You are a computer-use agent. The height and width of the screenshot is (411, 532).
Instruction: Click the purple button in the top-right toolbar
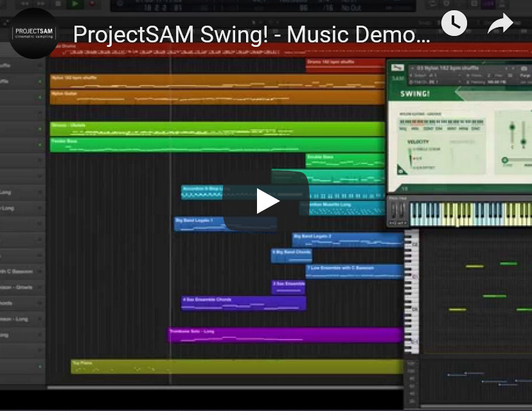pos(488,4)
